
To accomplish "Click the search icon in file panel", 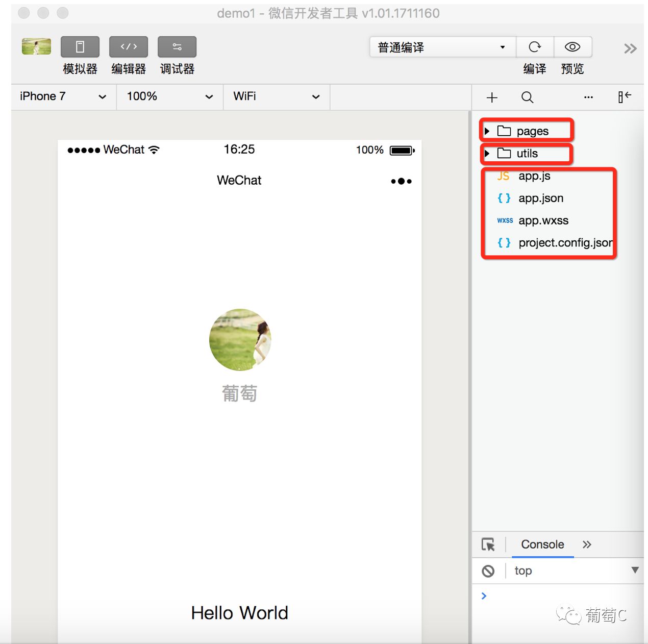I will point(528,97).
